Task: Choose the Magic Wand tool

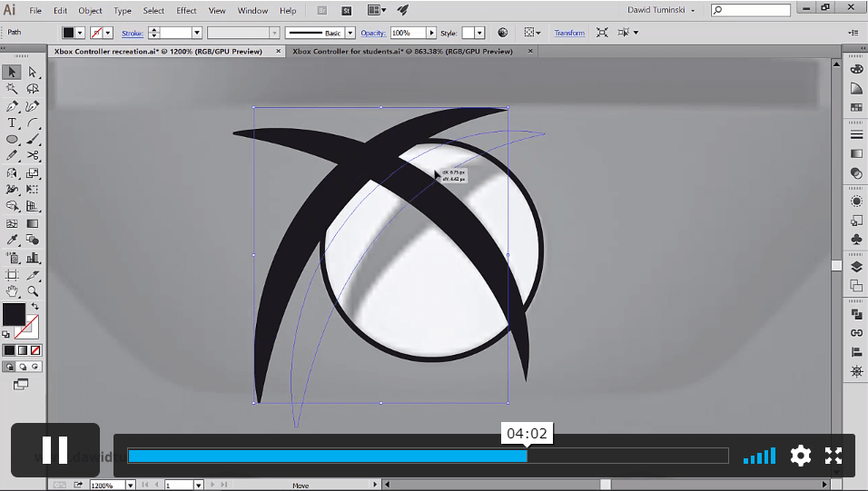Action: [12, 89]
